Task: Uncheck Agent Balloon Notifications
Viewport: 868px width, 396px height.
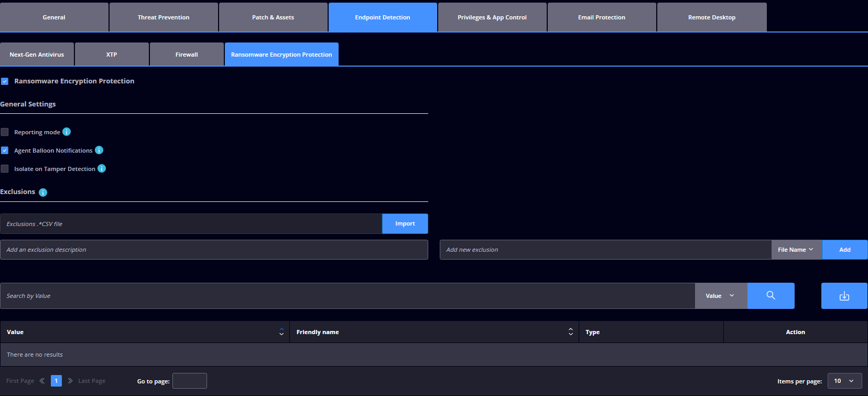Action: 5,151
